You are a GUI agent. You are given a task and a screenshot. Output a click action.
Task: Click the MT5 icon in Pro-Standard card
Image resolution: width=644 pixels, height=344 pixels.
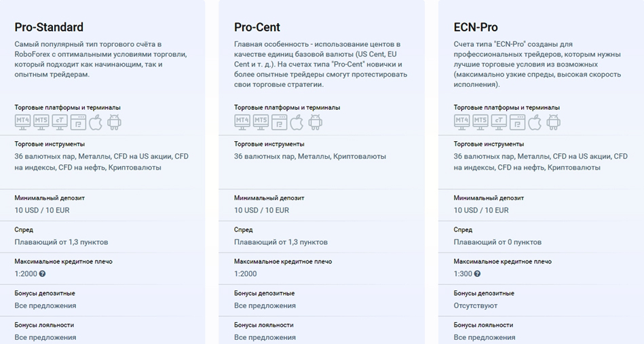pos(41,122)
